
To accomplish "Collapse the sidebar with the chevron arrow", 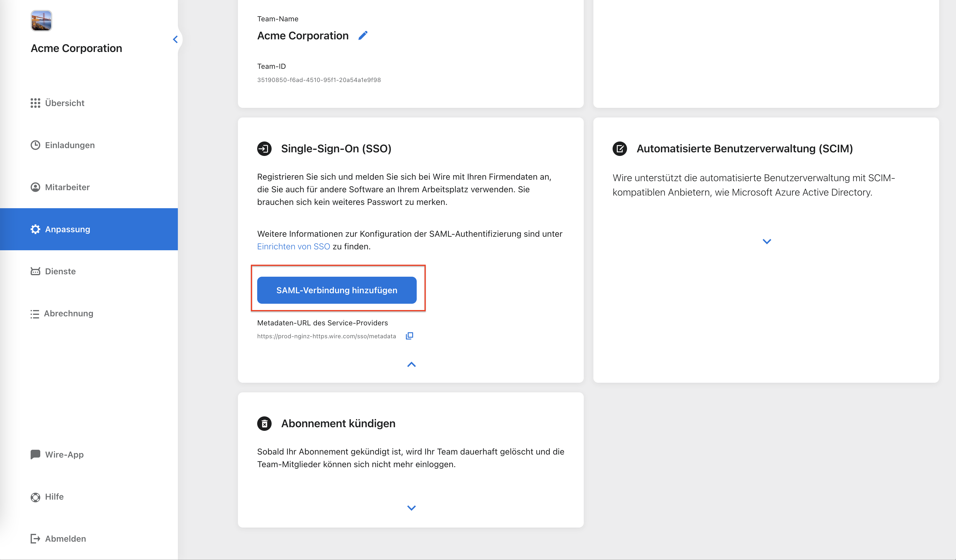I will coord(175,39).
